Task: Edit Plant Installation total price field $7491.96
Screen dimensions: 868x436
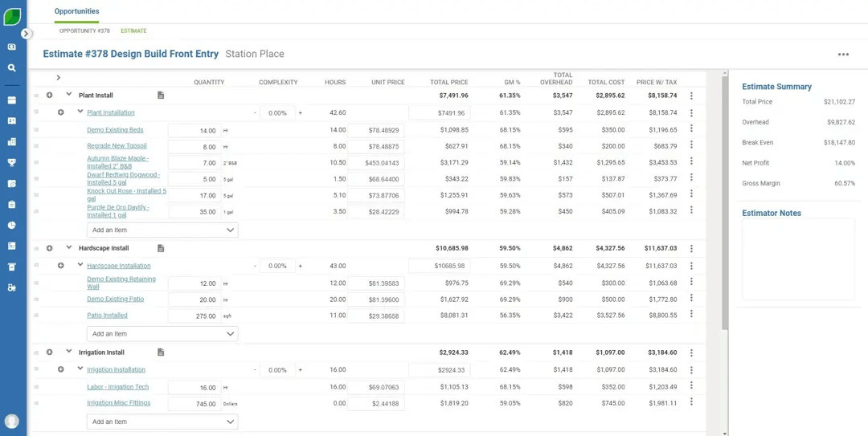Action: [x=440, y=113]
